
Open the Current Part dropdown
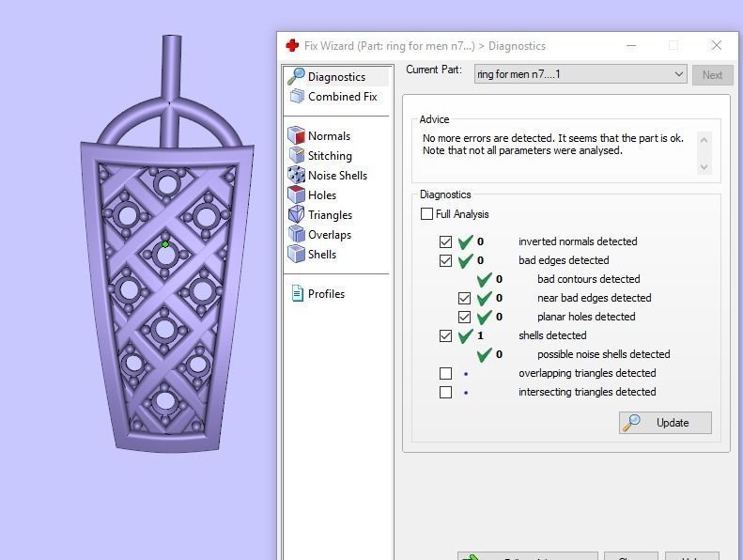tap(580, 74)
